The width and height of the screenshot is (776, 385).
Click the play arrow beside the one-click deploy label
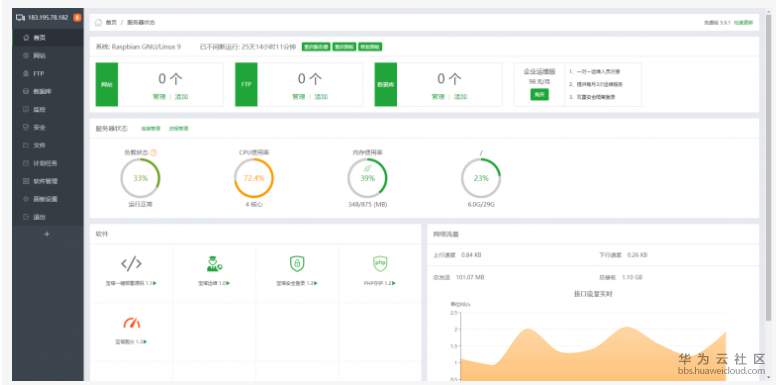[155, 284]
